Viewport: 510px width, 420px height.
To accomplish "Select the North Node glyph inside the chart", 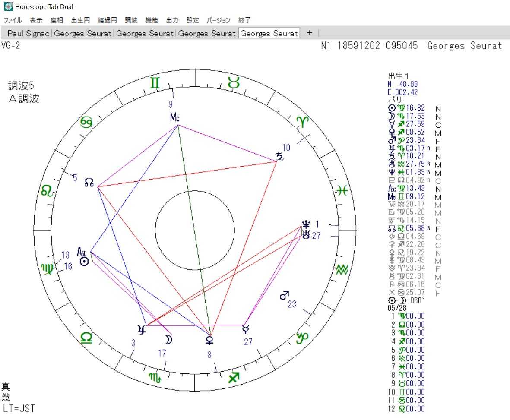I will (x=89, y=182).
